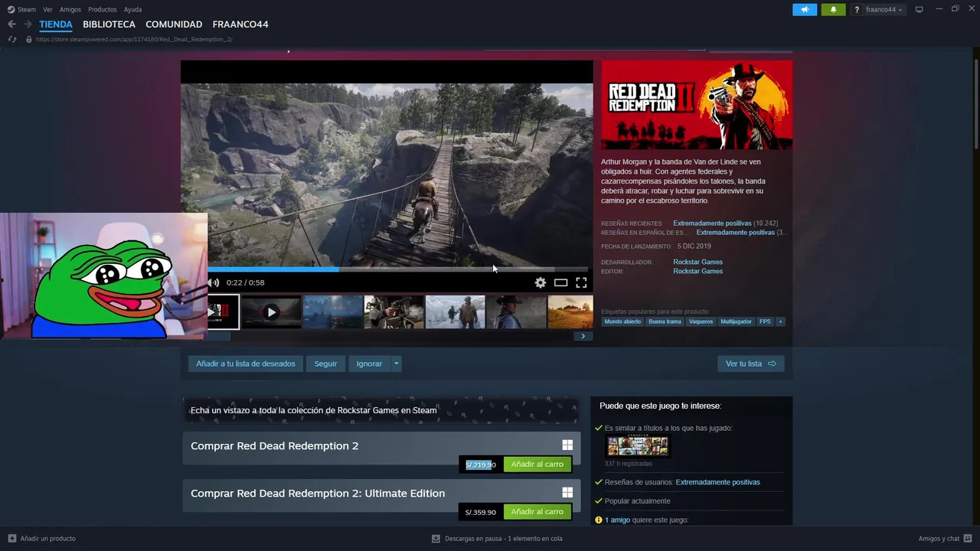Viewport: 980px width, 551px height.
Task: Mute the trailer video volume
Action: pyautogui.click(x=214, y=282)
